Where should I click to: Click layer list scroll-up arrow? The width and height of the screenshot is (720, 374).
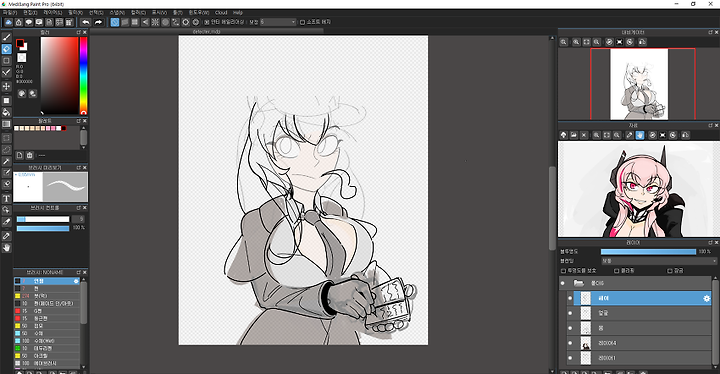pyautogui.click(x=714, y=278)
